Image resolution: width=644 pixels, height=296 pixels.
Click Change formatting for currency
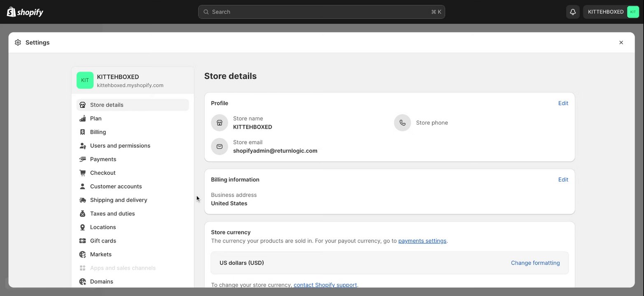[x=535, y=263]
